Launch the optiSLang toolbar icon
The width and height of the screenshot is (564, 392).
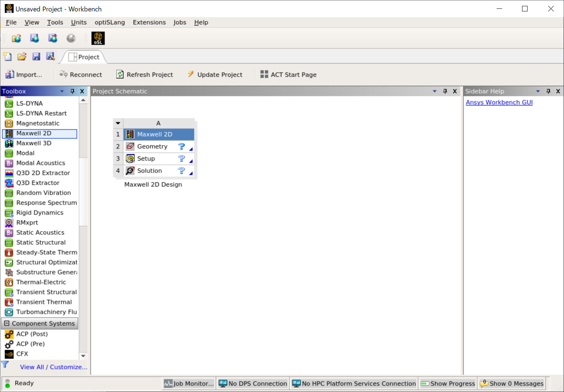pyautogui.click(x=98, y=38)
